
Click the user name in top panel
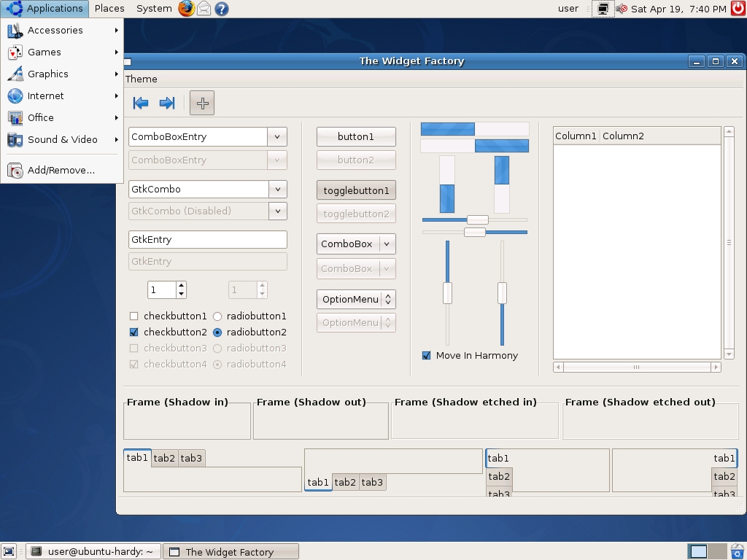pyautogui.click(x=568, y=9)
